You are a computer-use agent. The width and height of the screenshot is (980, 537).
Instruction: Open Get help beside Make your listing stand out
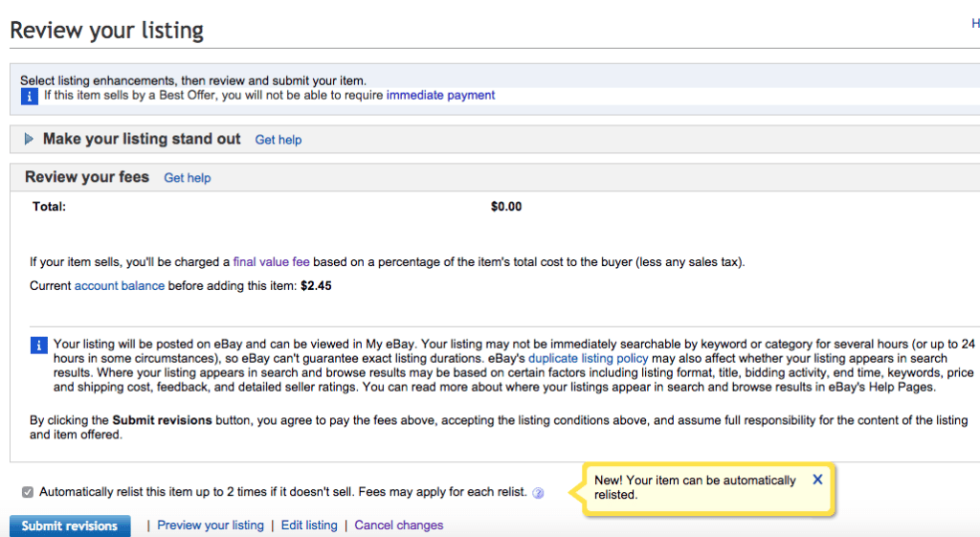pos(278,140)
